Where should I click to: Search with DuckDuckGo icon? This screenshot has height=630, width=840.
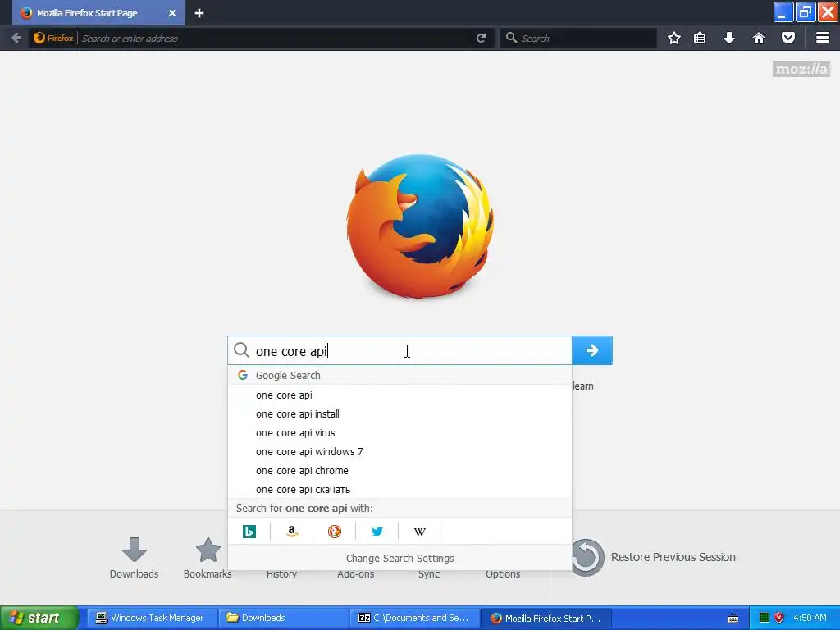click(x=335, y=532)
